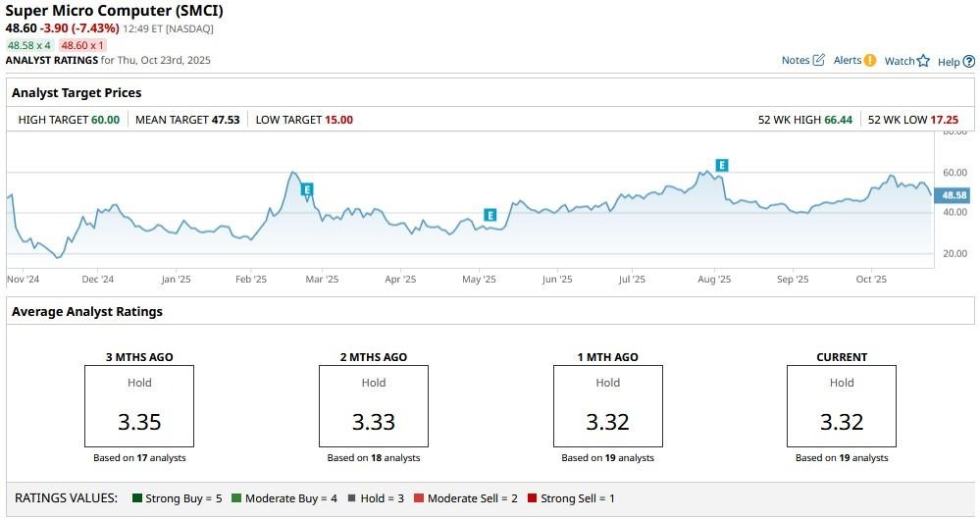This screenshot has height=520, width=980.
Task: Click the 20.00 y-axis label
Action: tap(954, 253)
